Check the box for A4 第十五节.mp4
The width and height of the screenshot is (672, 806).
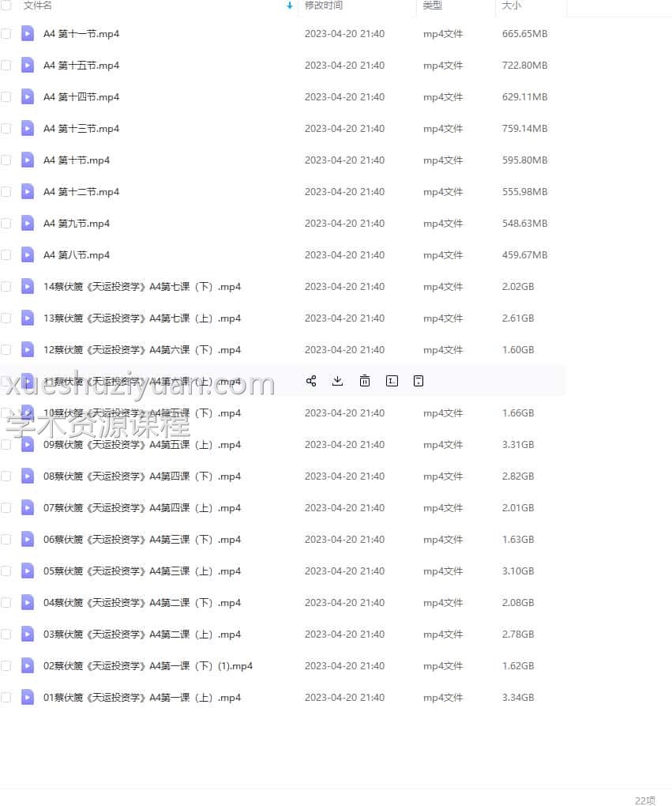pyautogui.click(x=6, y=65)
